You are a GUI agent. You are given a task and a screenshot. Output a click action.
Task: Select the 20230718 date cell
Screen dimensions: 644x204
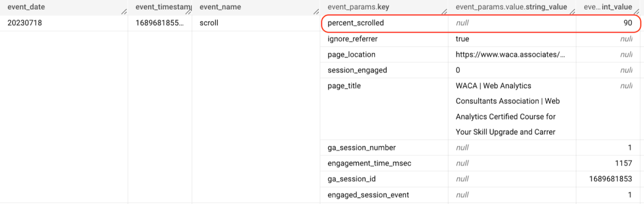[x=26, y=24]
